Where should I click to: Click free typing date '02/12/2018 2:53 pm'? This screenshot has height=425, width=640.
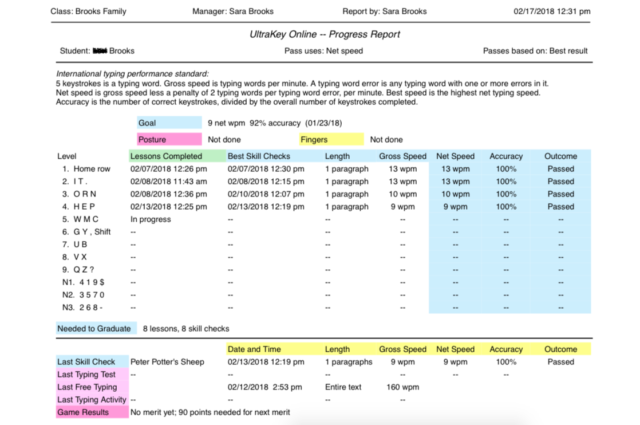coord(265,387)
